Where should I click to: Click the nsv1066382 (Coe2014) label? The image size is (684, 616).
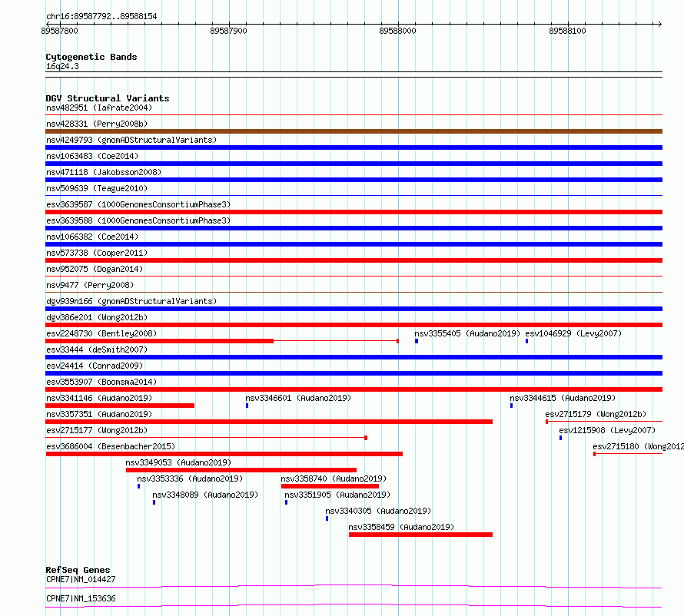pos(92,237)
